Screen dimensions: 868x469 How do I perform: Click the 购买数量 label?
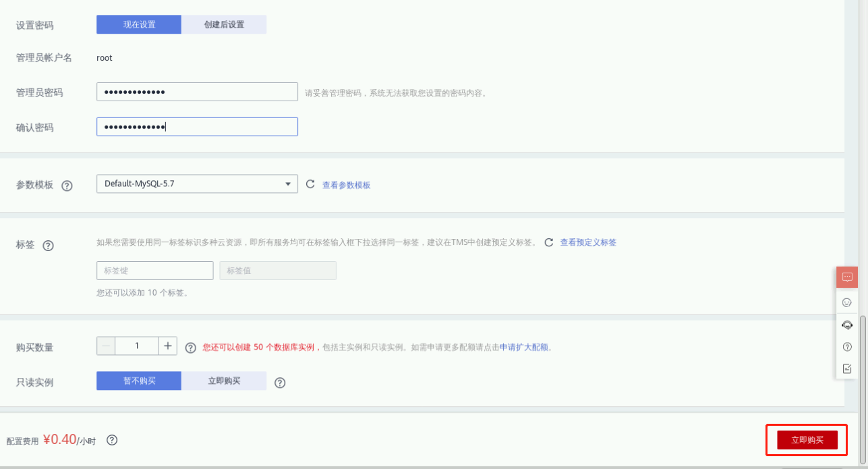[x=34, y=348]
